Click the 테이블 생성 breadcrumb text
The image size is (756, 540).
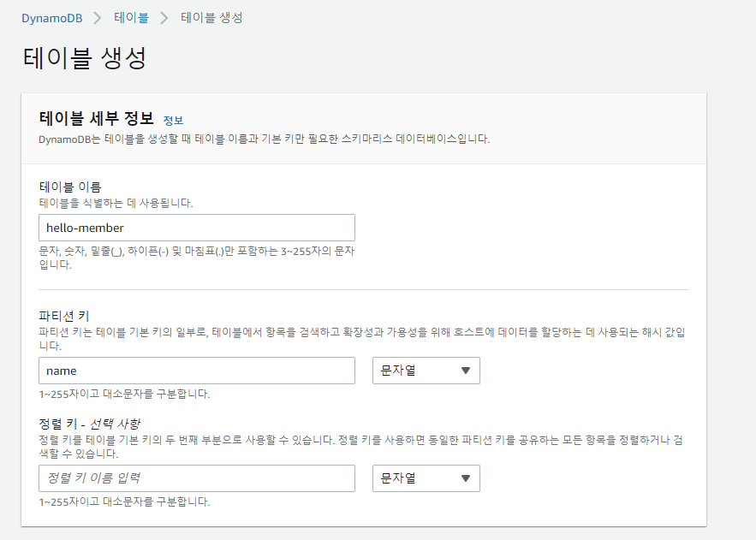[x=211, y=18]
